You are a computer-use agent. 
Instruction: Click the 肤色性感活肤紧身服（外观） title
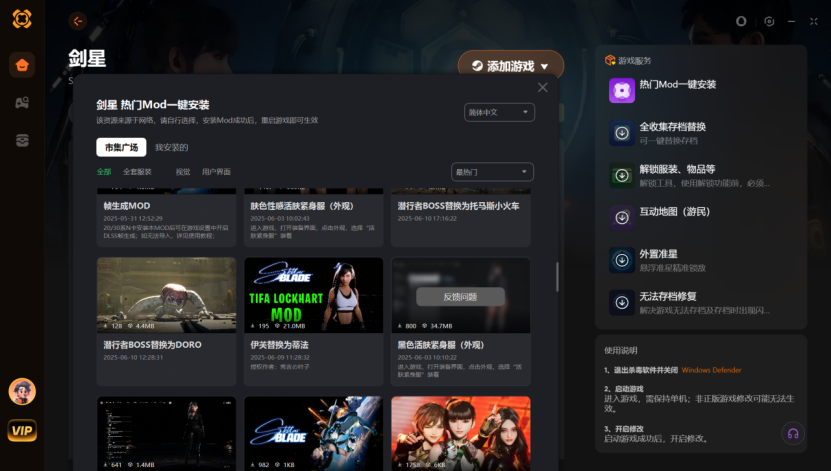pos(302,206)
